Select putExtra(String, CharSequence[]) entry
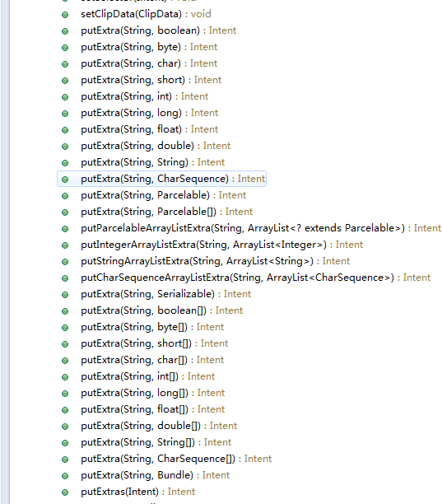442x504 pixels. 176,459
